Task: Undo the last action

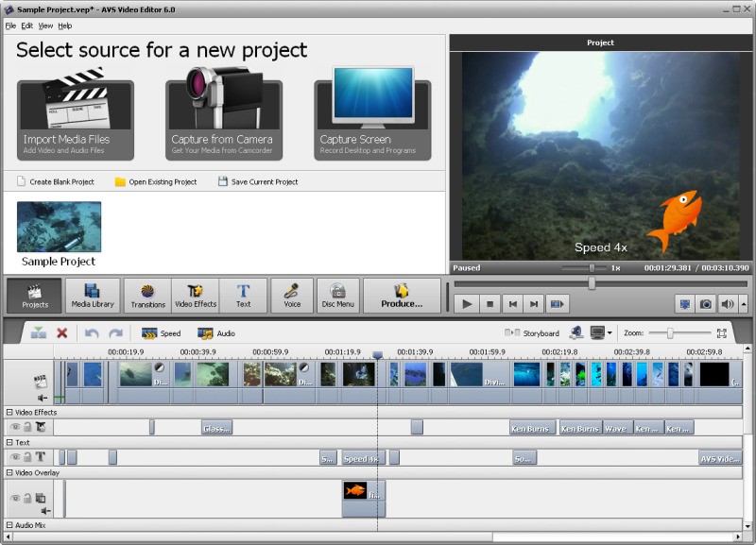Action: (90, 332)
